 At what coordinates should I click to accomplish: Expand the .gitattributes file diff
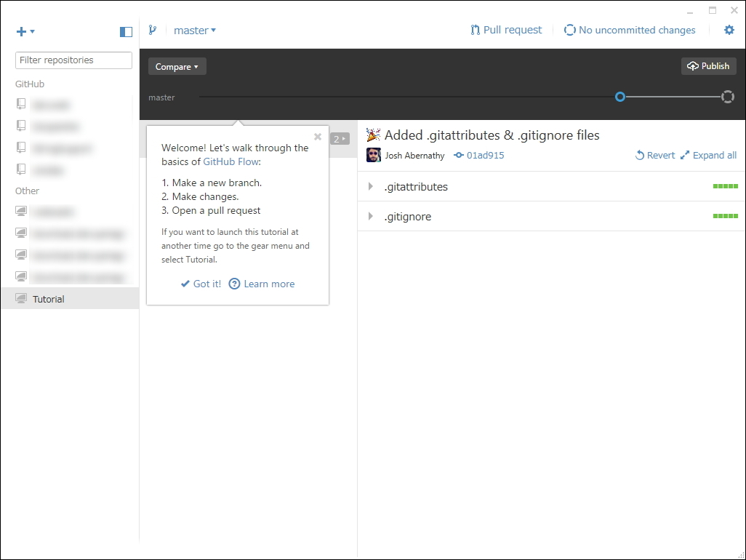(372, 186)
